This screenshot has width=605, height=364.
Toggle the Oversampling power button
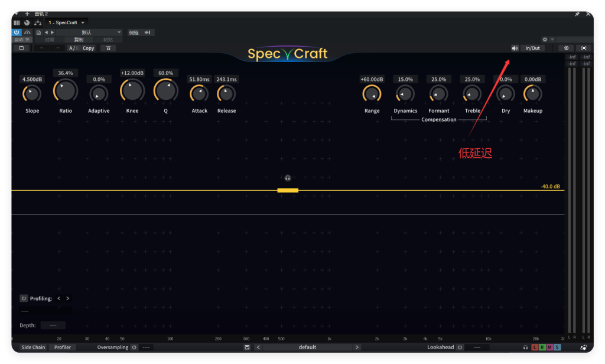[134, 347]
